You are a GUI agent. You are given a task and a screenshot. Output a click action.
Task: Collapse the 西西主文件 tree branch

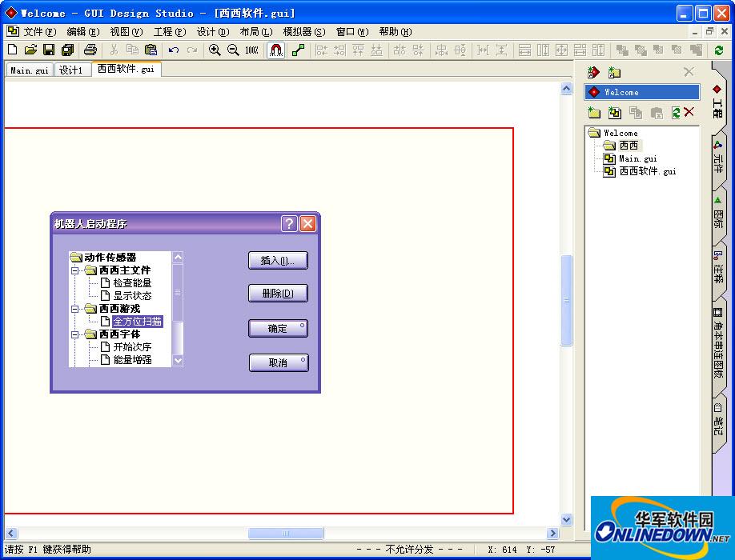pos(76,270)
